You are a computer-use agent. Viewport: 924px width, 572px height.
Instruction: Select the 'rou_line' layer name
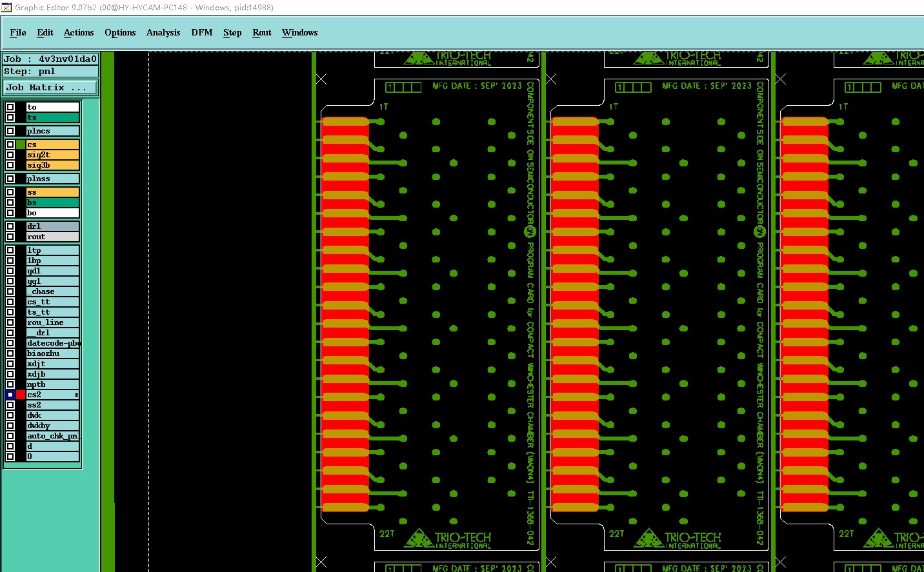coord(53,322)
